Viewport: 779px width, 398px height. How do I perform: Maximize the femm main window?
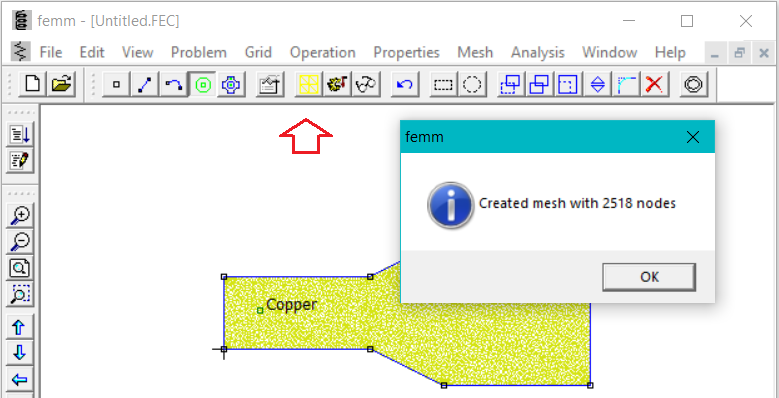pyautogui.click(x=687, y=21)
